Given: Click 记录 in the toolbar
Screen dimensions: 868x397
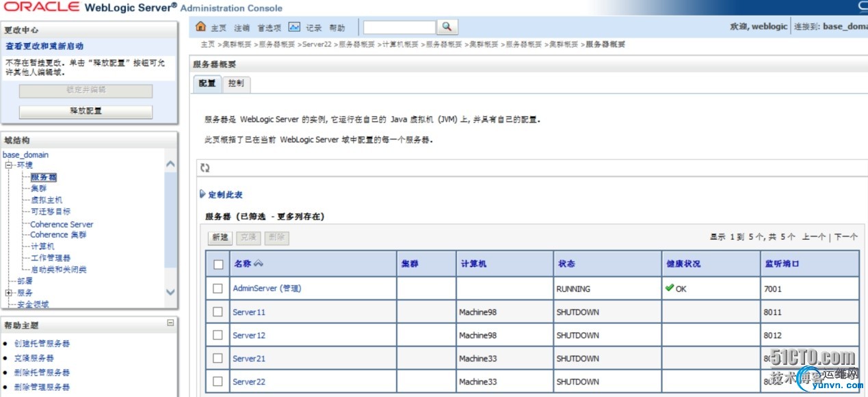Looking at the screenshot, I should click(313, 28).
